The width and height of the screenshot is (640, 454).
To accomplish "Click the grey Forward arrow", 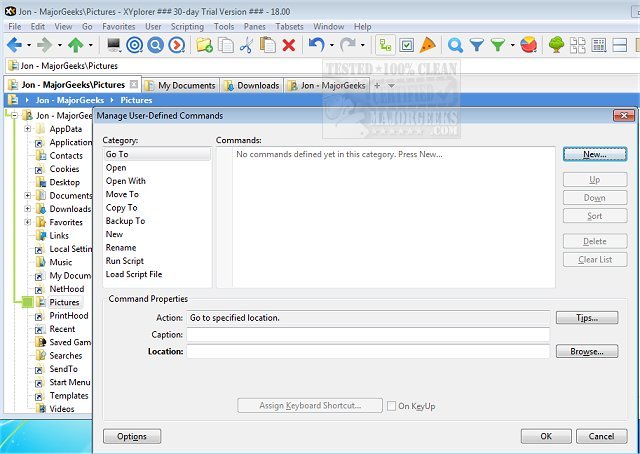I will tap(44, 45).
